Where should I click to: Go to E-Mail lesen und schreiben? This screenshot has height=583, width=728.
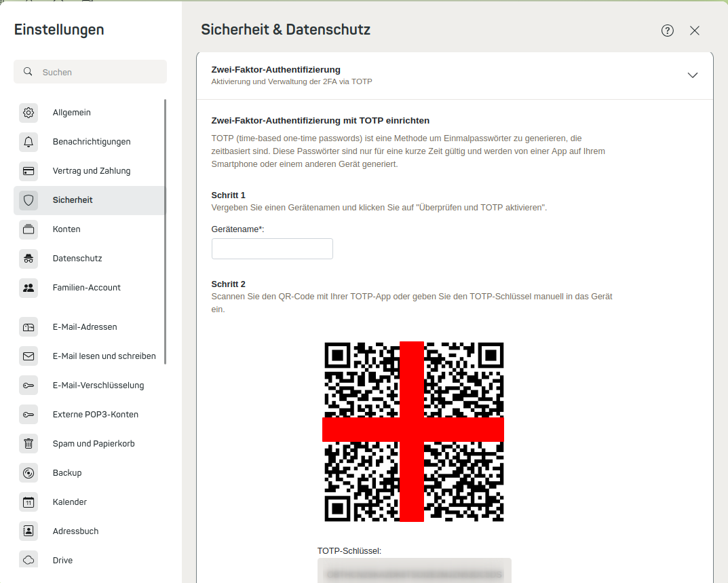90,356
